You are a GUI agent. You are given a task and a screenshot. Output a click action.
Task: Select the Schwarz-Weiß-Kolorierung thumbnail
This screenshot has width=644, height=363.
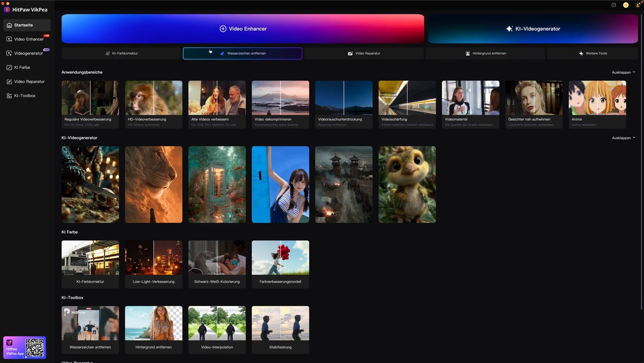[x=217, y=264]
